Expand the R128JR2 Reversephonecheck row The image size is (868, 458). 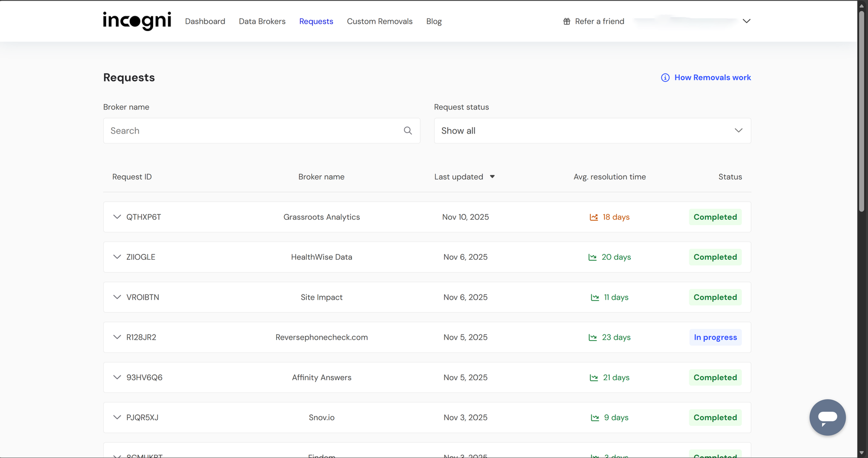(117, 337)
